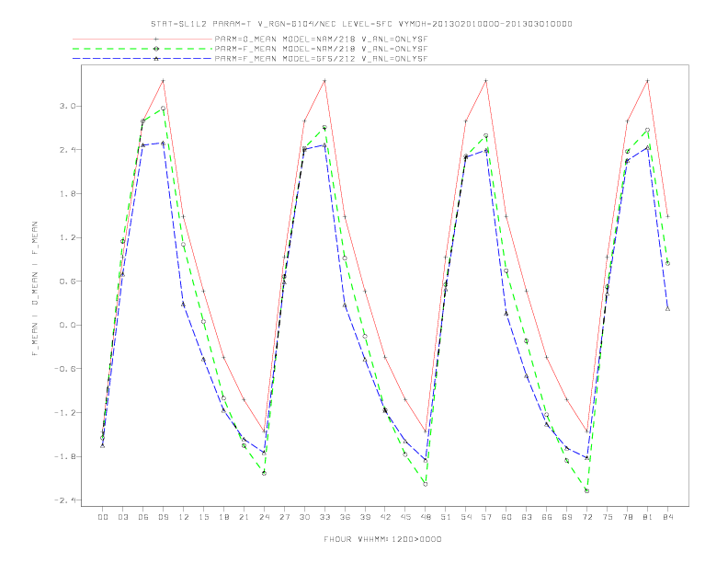The height and width of the screenshot is (563, 728).
Task: Click the blue triangle marker in legend
Action: click(x=156, y=59)
